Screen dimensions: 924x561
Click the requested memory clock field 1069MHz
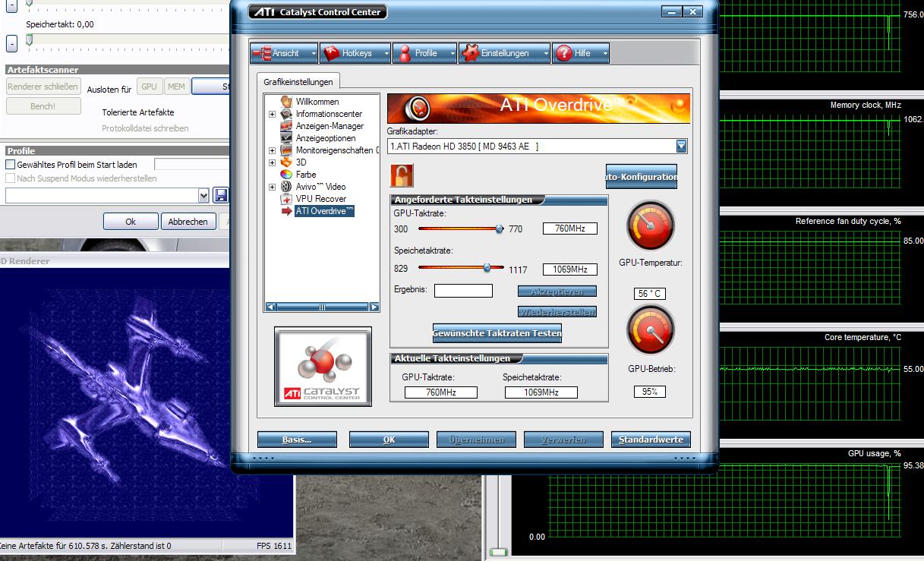point(570,269)
